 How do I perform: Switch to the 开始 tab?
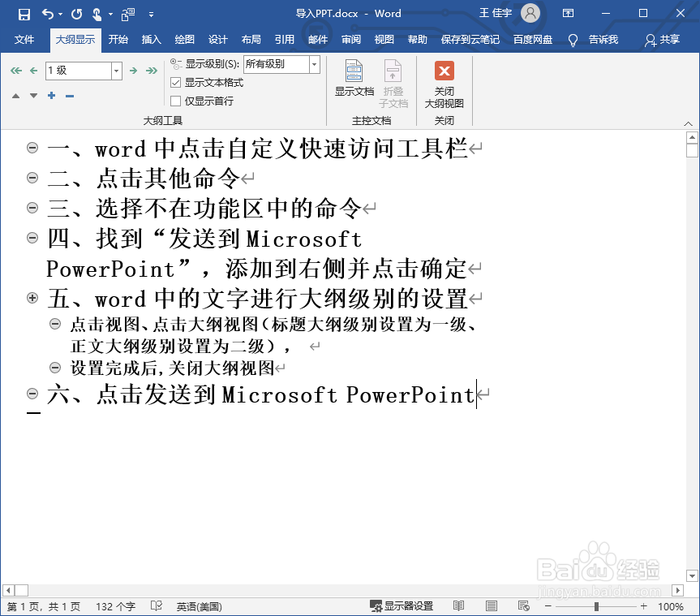118,40
